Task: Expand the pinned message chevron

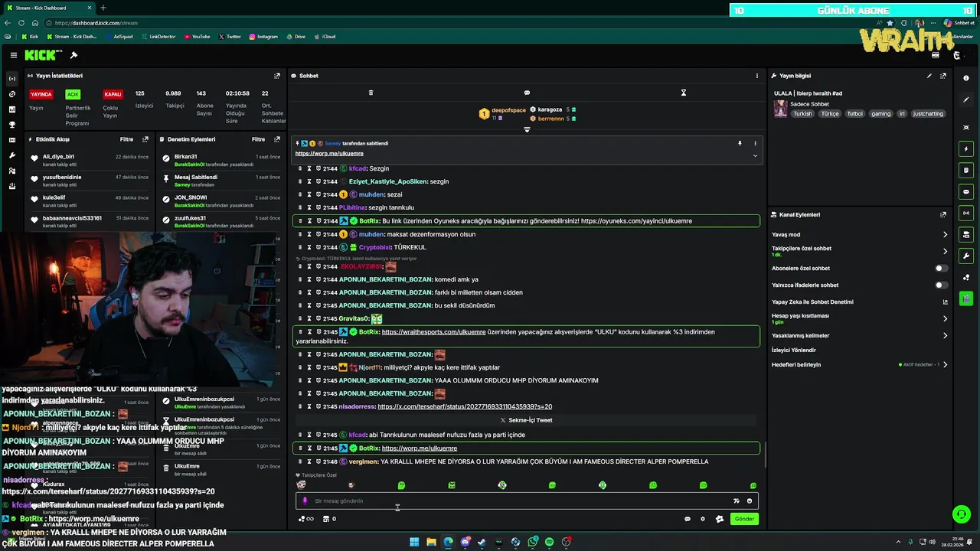Action: pyautogui.click(x=755, y=155)
